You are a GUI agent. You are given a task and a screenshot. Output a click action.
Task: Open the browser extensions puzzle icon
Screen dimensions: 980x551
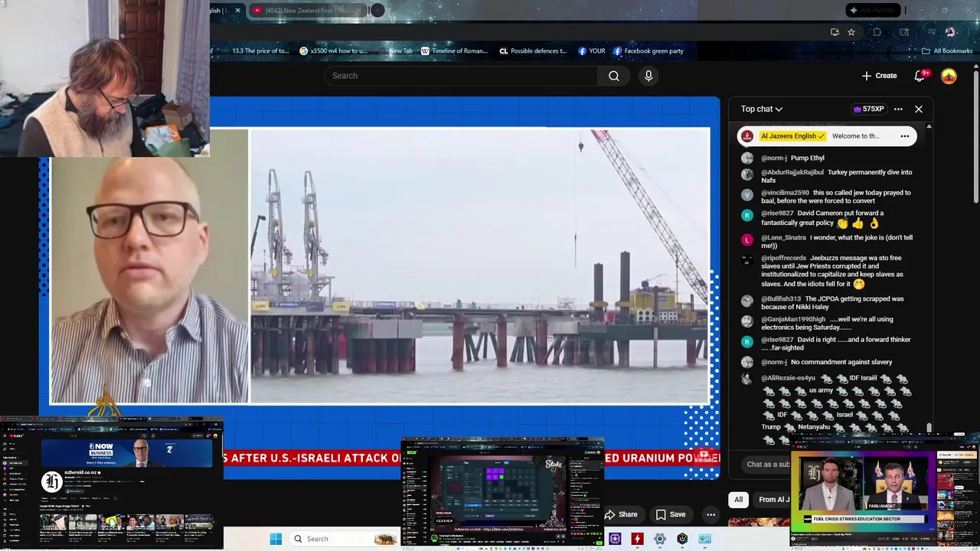click(877, 32)
